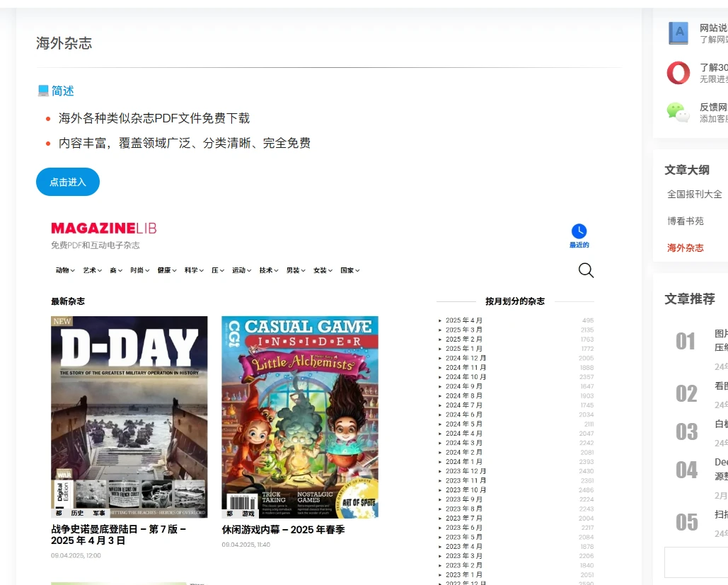This screenshot has width=728, height=585.
Task: Expand the 商 category dropdown
Action: (116, 270)
